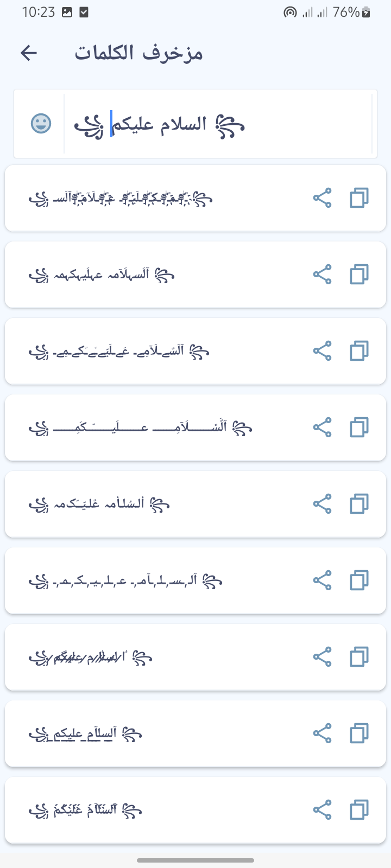
Task: Share the third decorated text style
Action: point(323,351)
